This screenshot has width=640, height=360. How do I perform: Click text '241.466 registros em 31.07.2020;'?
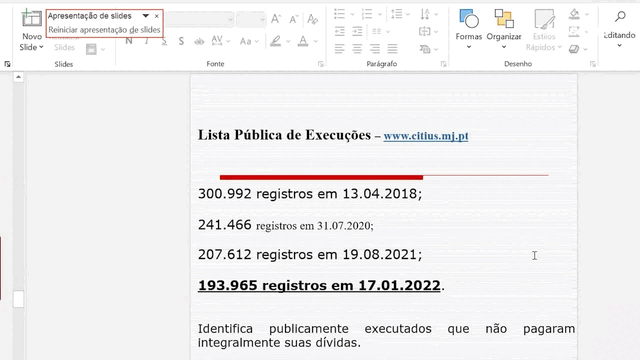286,225
